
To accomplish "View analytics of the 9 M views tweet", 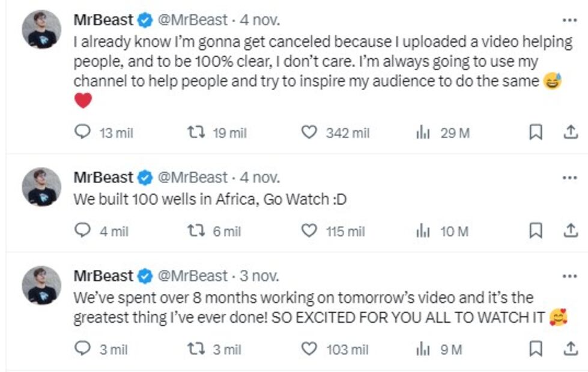I will pyautogui.click(x=423, y=349).
